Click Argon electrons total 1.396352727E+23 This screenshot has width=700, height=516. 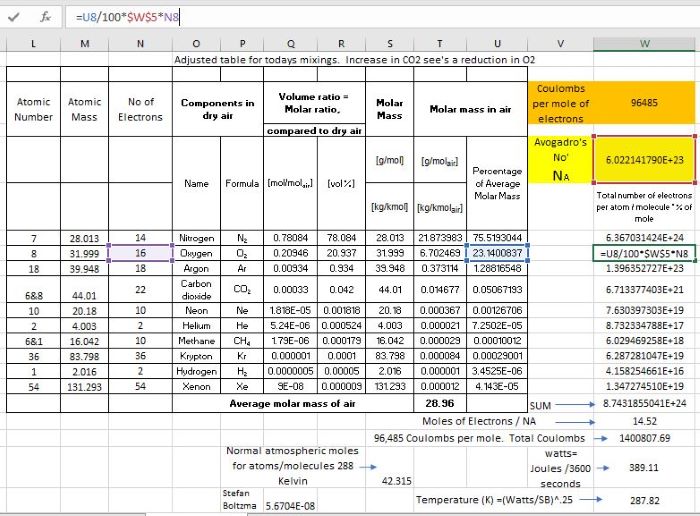click(644, 269)
